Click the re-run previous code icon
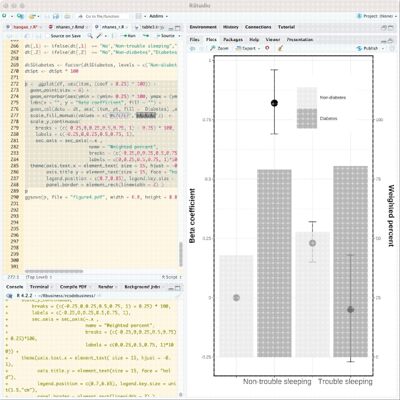 pyautogui.click(x=146, y=36)
